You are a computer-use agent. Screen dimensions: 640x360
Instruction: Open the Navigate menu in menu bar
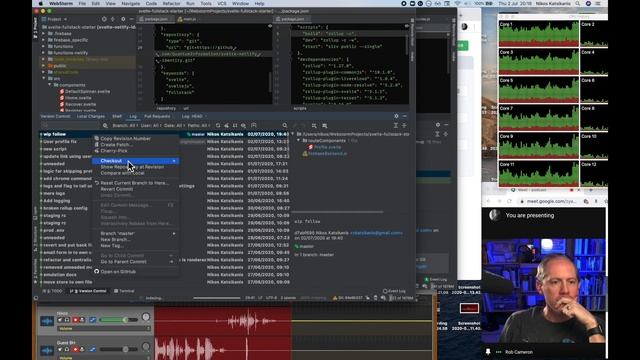pos(131,3)
